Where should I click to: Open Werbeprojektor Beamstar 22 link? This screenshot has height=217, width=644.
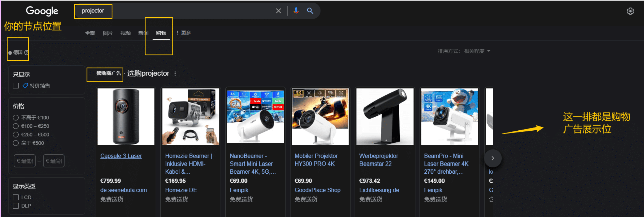[x=379, y=160]
